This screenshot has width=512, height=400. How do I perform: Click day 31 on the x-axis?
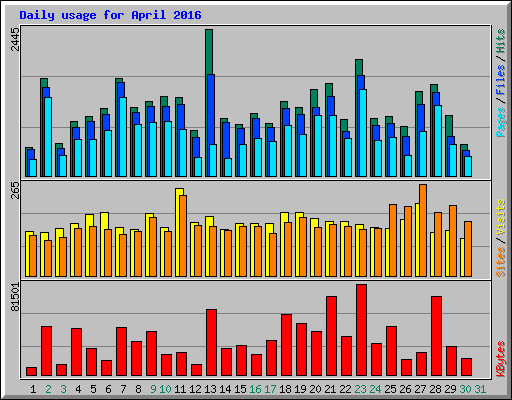pyautogui.click(x=480, y=389)
